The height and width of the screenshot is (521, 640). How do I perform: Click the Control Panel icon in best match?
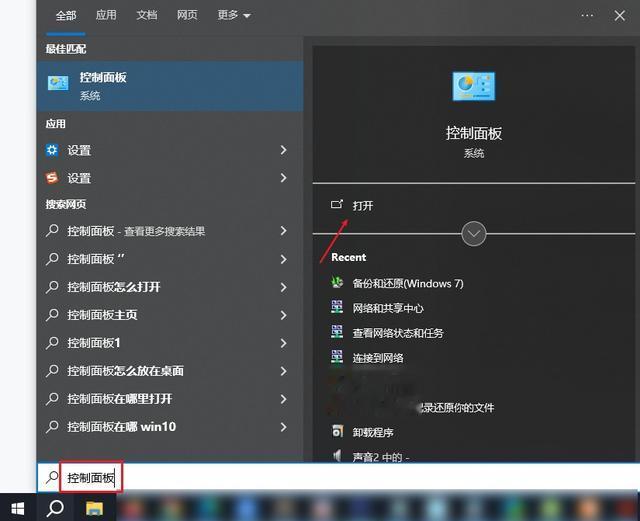pyautogui.click(x=58, y=83)
